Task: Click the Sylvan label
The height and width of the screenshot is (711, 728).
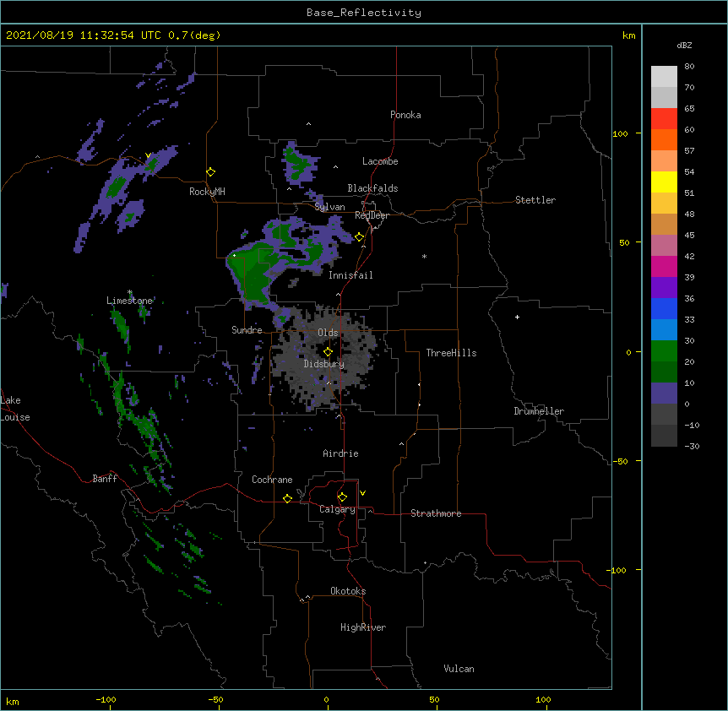Action: click(x=329, y=207)
